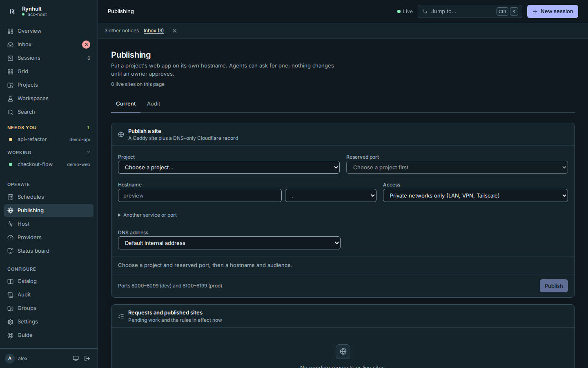Viewport: 588px width, 368px height.
Task: Select Publishing in the sidebar
Action: [49, 211]
